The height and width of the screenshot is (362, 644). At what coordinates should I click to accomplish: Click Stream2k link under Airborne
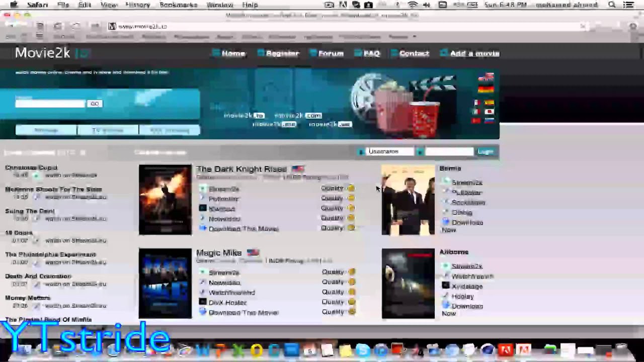pyautogui.click(x=467, y=266)
